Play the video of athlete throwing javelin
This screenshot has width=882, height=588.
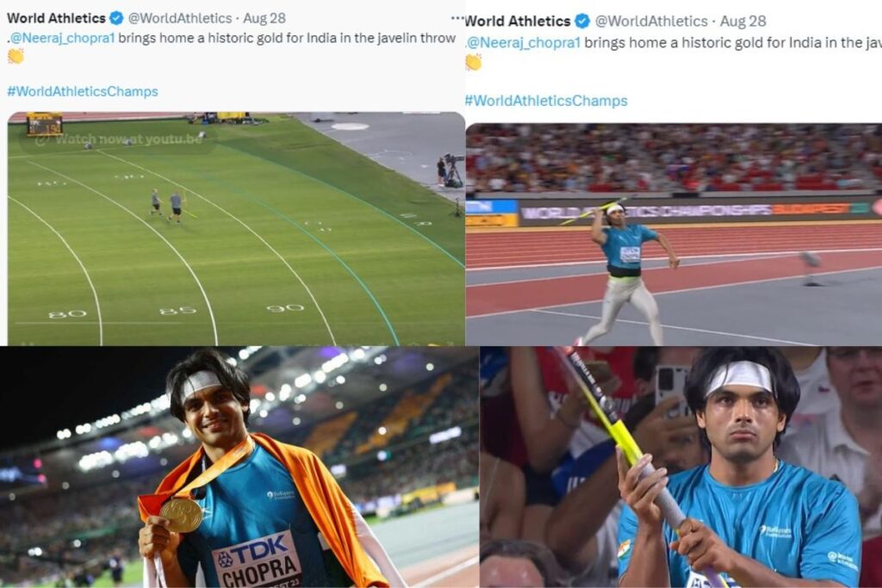[x=674, y=234]
